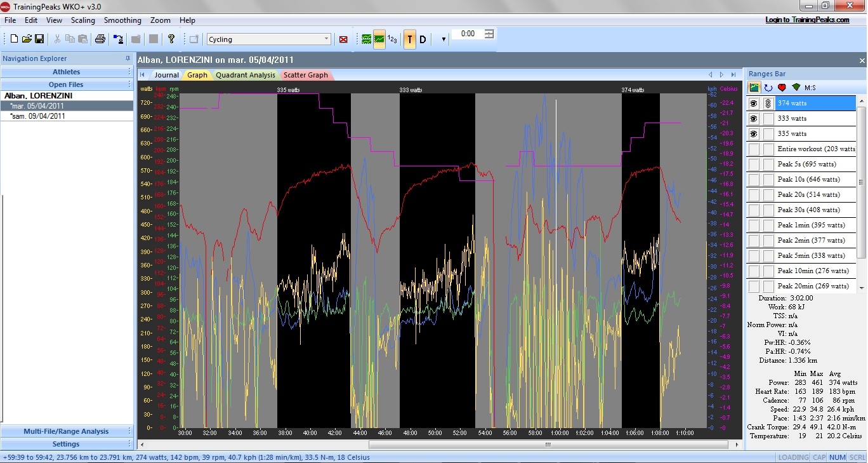Open the Smoothing menu
This screenshot has height=463, width=868.
122,20
